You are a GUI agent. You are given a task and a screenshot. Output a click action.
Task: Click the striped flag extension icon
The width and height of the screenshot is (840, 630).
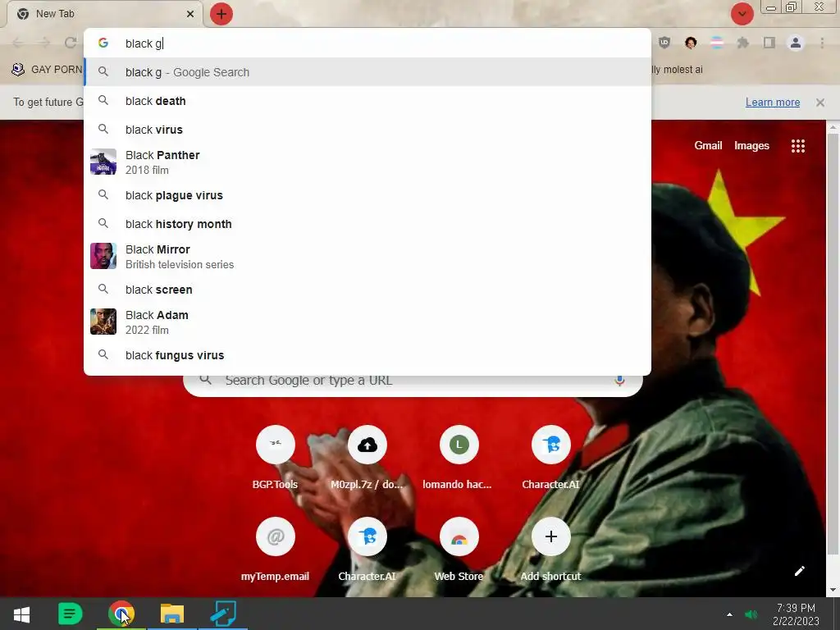point(717,43)
